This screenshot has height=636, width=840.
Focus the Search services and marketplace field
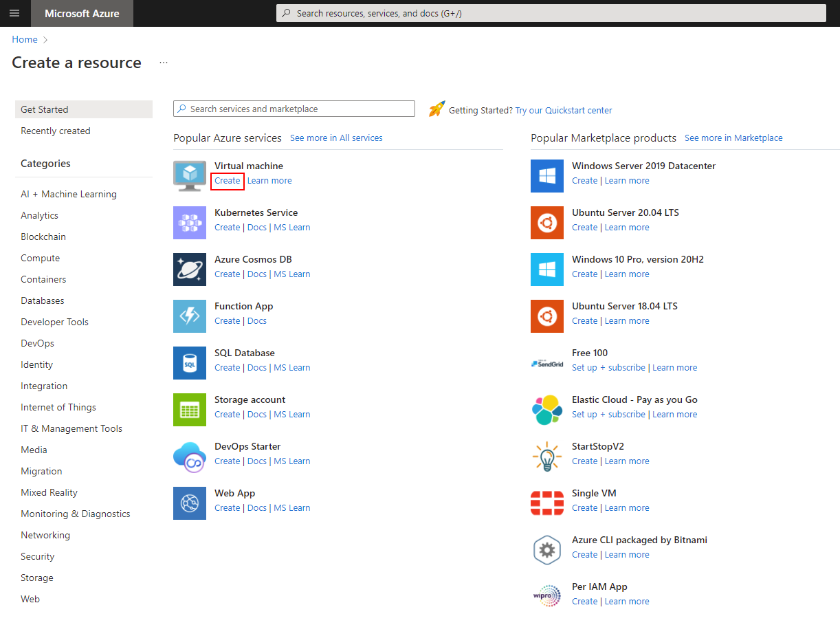[x=294, y=109]
